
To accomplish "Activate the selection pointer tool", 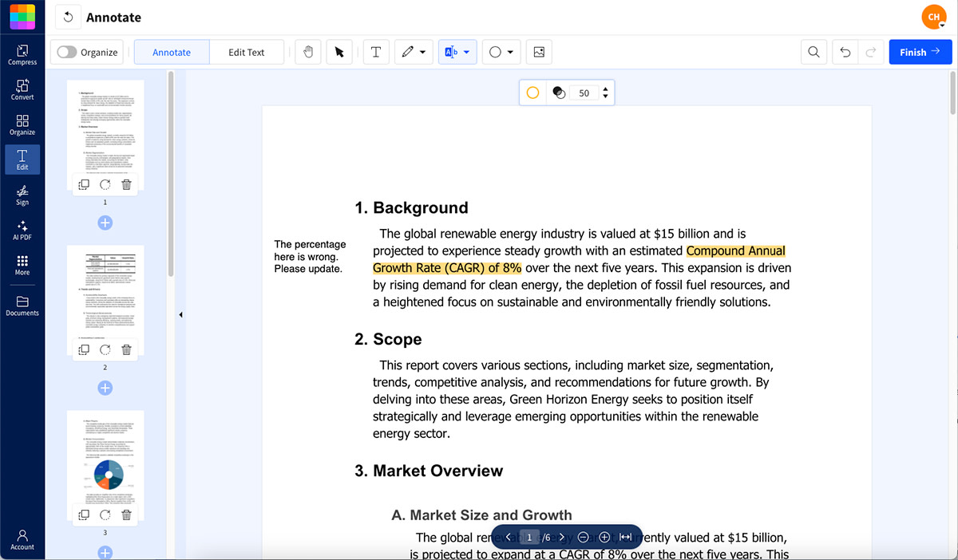I will point(339,51).
